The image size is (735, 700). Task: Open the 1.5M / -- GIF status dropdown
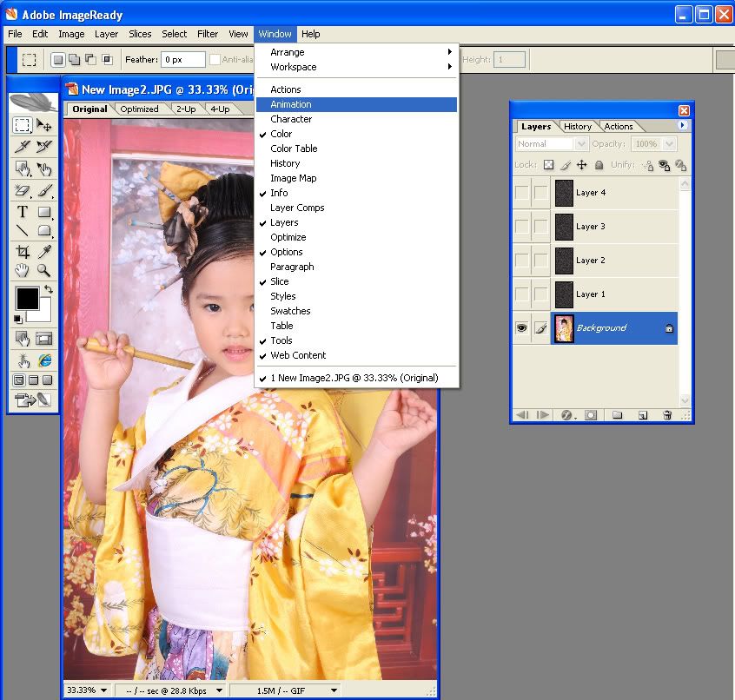tap(285, 690)
